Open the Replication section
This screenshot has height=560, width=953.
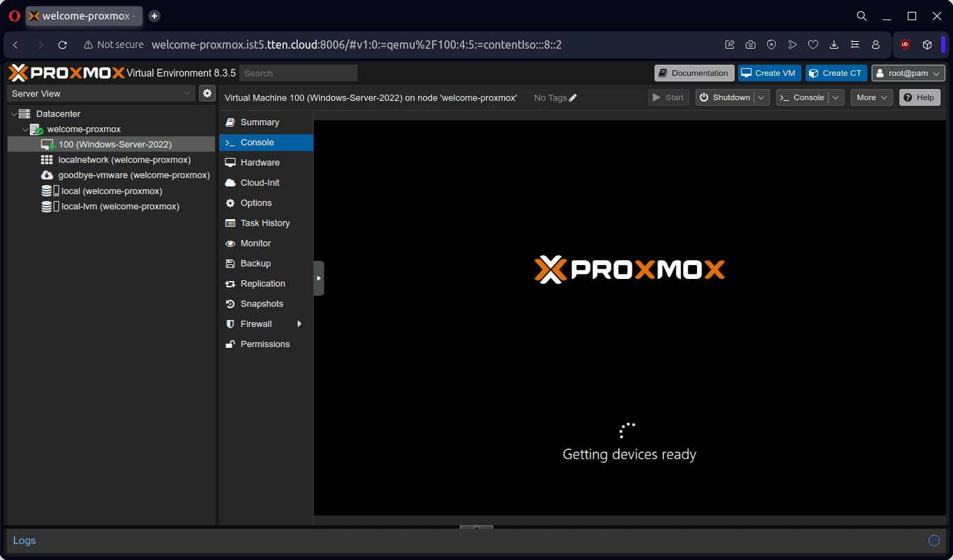(x=266, y=284)
